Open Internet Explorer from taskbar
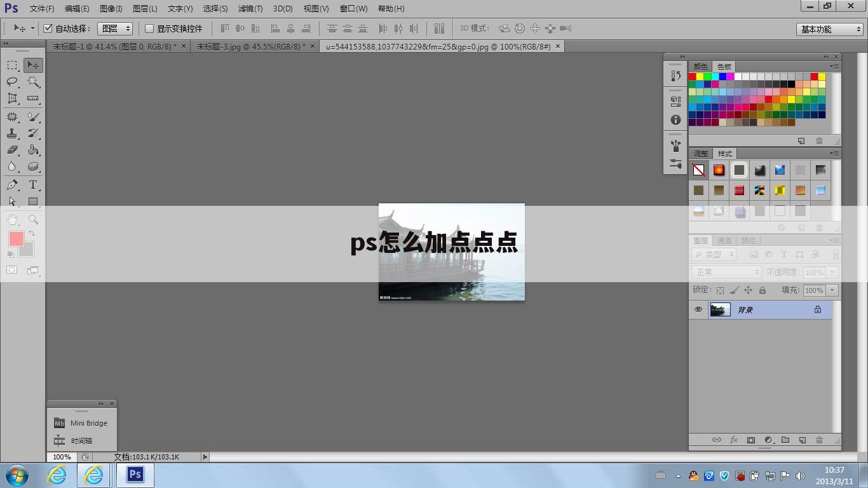 pyautogui.click(x=57, y=475)
